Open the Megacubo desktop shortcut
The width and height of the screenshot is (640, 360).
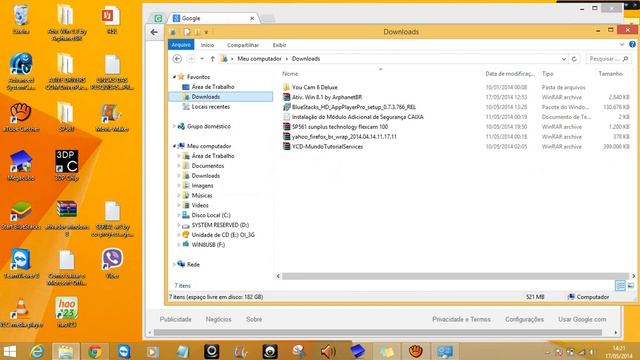click(x=21, y=166)
